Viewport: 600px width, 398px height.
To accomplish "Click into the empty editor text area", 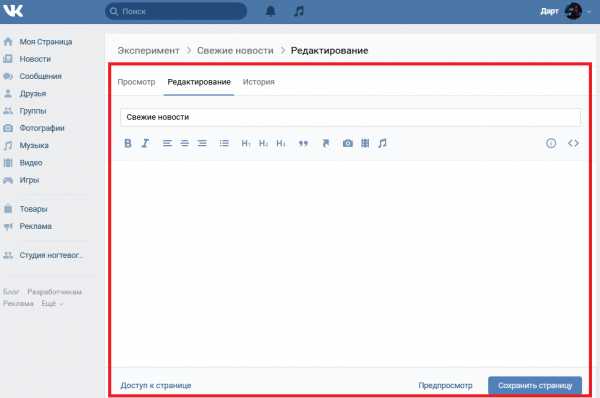I will 350,264.
